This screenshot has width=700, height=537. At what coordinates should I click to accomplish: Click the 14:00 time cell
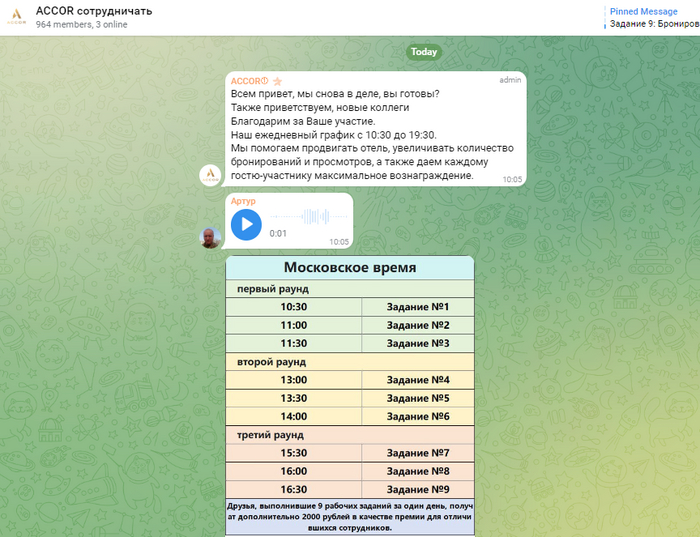[x=294, y=417]
